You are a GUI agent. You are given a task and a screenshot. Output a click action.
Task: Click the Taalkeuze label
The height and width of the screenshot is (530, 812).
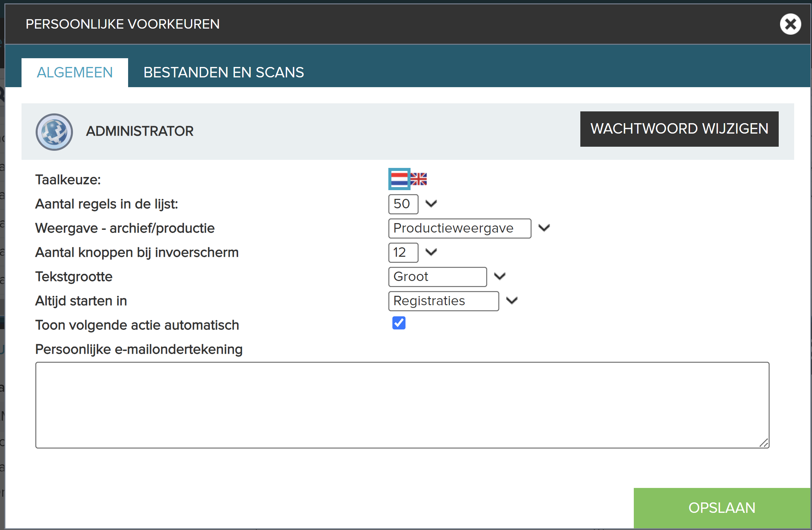coord(68,180)
